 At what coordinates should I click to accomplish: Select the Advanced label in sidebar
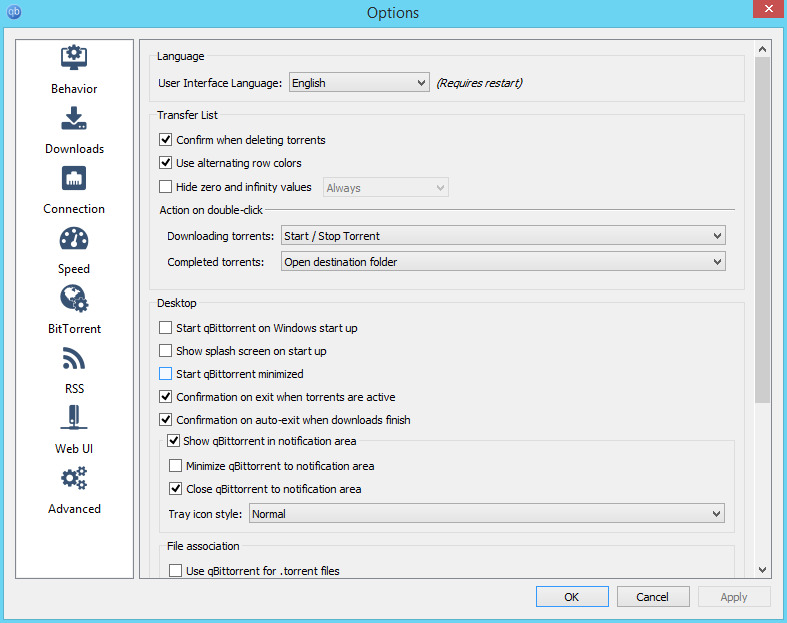(x=74, y=509)
